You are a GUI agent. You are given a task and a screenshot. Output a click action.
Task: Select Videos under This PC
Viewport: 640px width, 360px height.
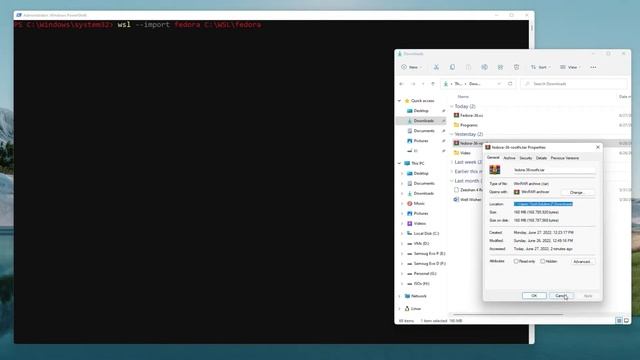pyautogui.click(x=420, y=223)
